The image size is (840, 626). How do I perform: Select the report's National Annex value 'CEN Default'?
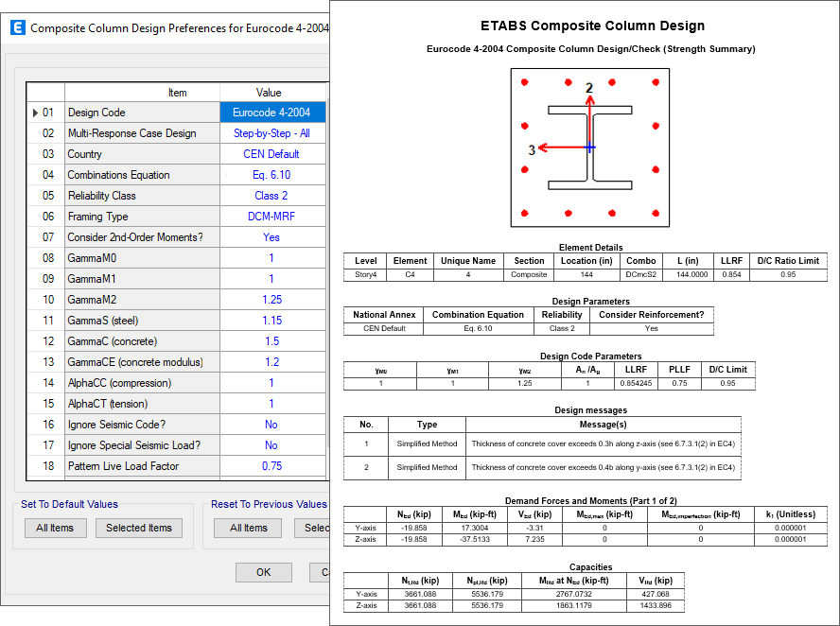pos(384,328)
